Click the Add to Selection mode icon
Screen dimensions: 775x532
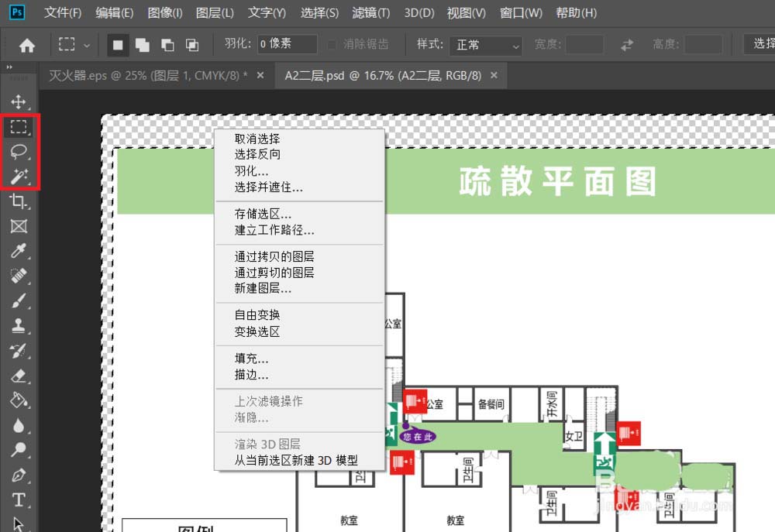(143, 44)
